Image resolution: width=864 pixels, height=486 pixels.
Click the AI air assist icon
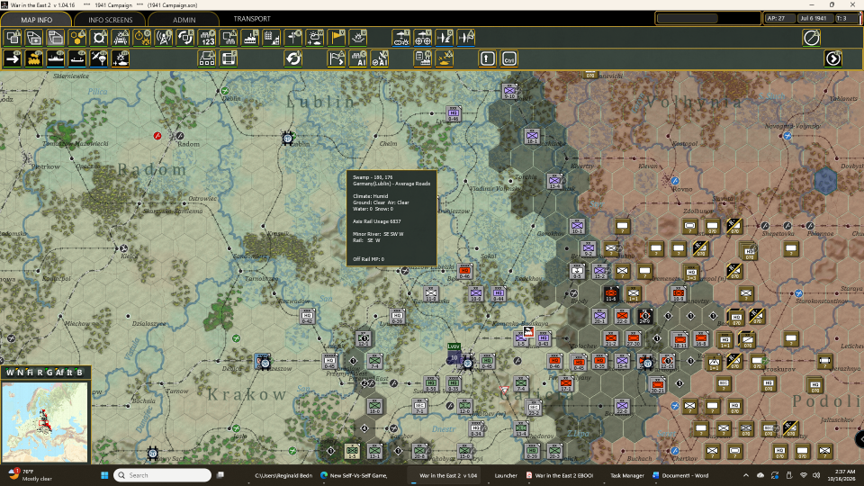380,58
